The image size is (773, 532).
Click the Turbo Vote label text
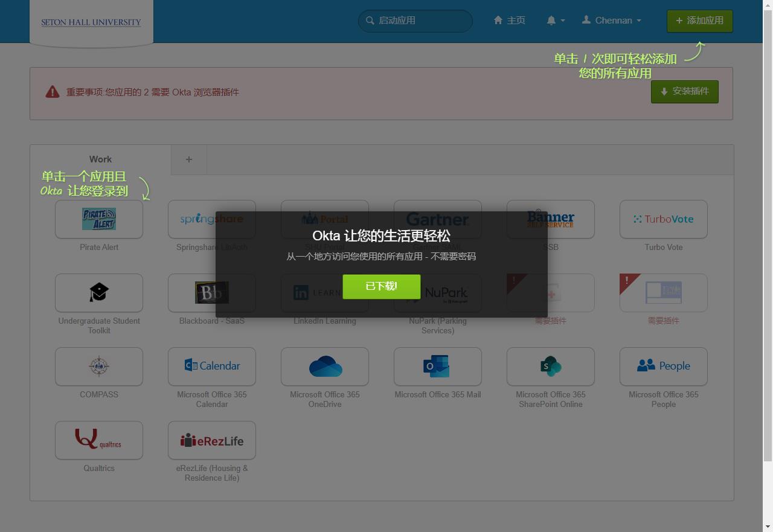tap(664, 247)
